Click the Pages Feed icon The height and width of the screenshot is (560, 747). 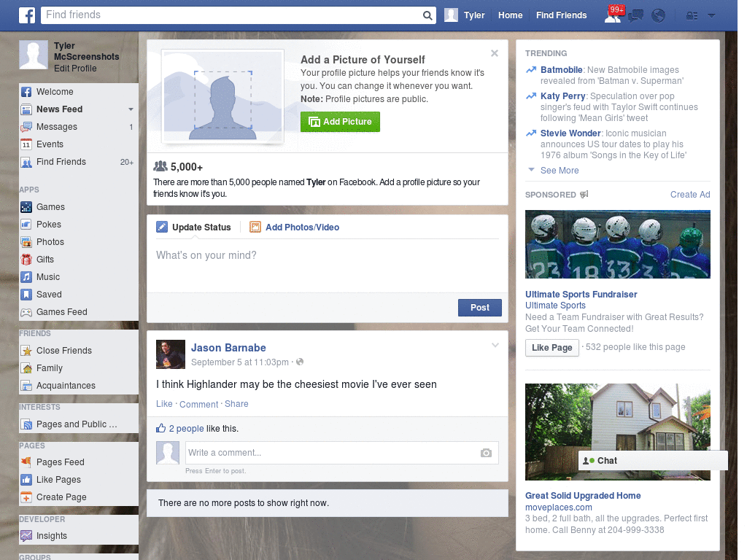[26, 462]
